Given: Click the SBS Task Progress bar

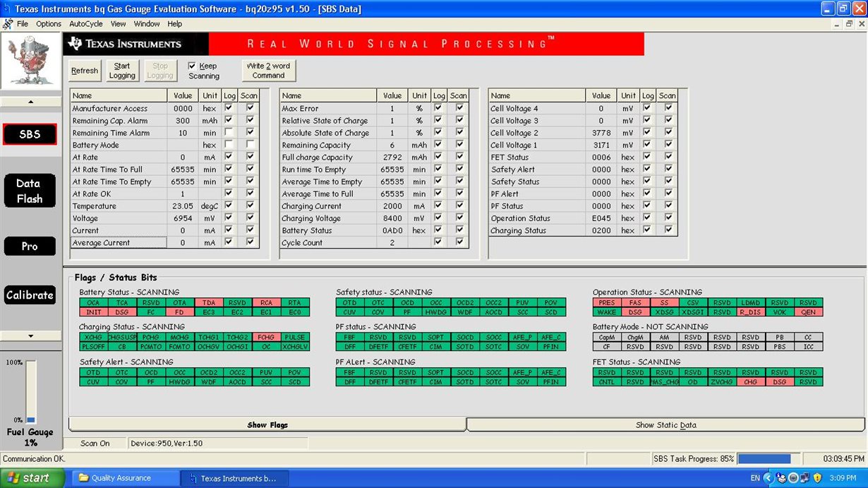Looking at the screenshot, I should click(x=768, y=459).
